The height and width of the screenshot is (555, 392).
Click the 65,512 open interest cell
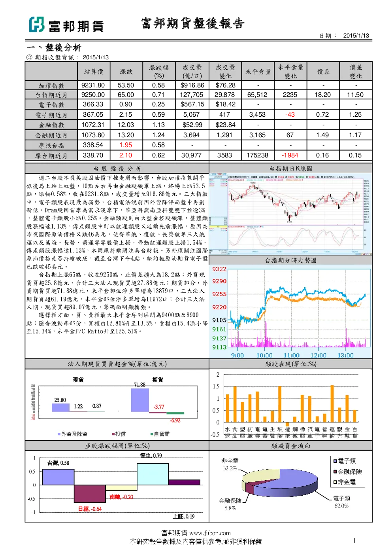click(257, 95)
